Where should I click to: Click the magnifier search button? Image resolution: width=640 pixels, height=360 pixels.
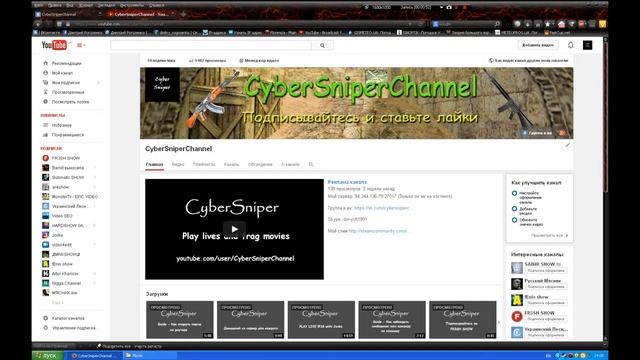coord(322,45)
